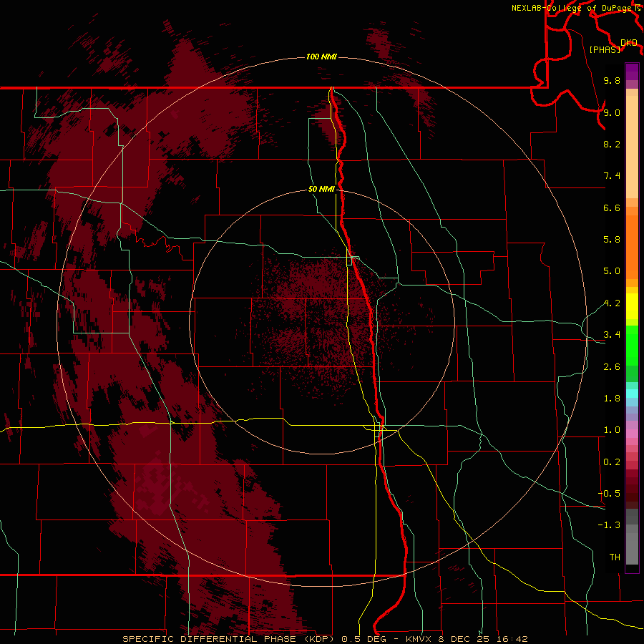644x644 pixels.
Task: Click the cyan color bar segment
Action: click(x=632, y=394)
